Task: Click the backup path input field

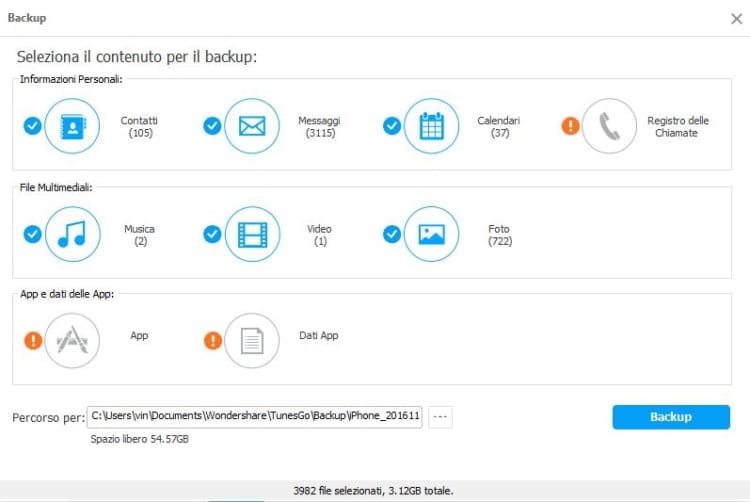Action: tap(255, 417)
